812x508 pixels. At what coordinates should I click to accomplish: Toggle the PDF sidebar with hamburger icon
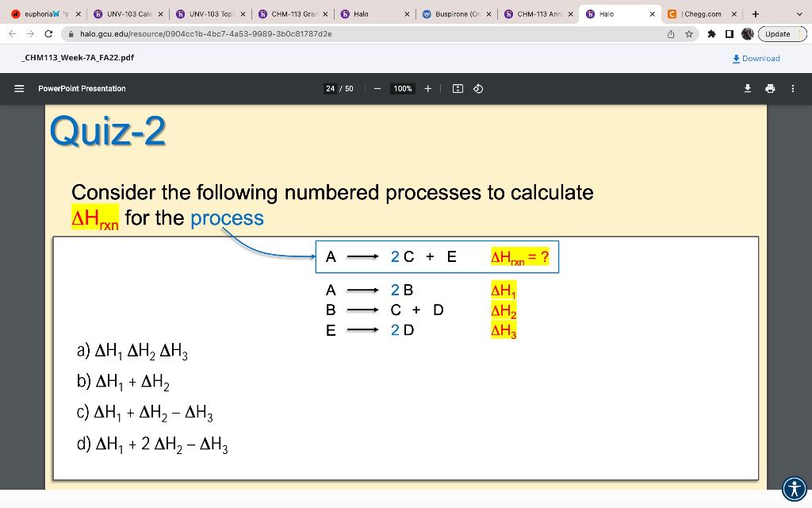tap(19, 89)
